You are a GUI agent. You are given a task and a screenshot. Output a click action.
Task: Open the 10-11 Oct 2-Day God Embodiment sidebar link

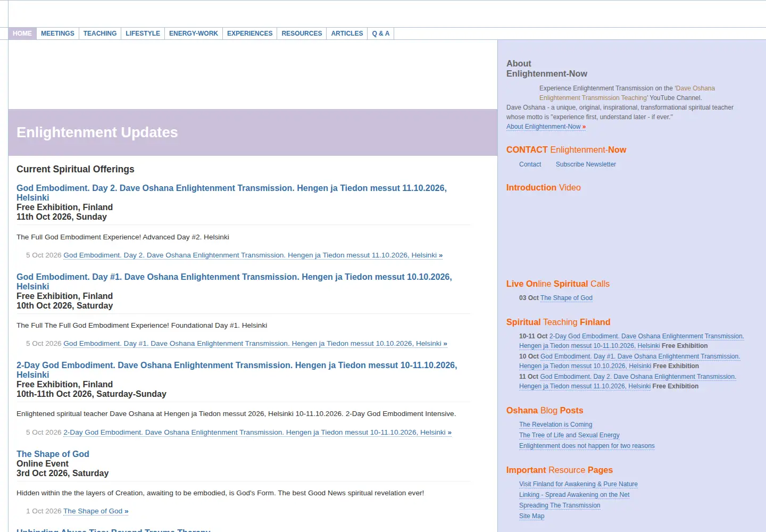coord(631,341)
